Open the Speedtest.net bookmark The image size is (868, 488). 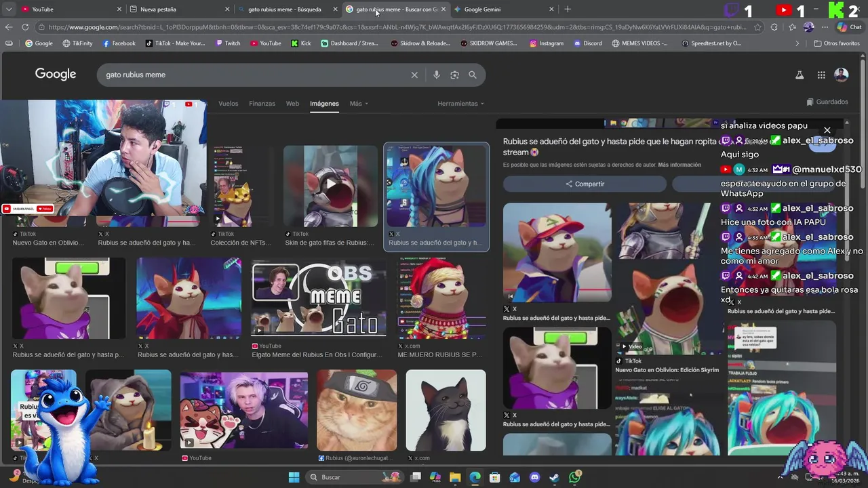point(711,43)
